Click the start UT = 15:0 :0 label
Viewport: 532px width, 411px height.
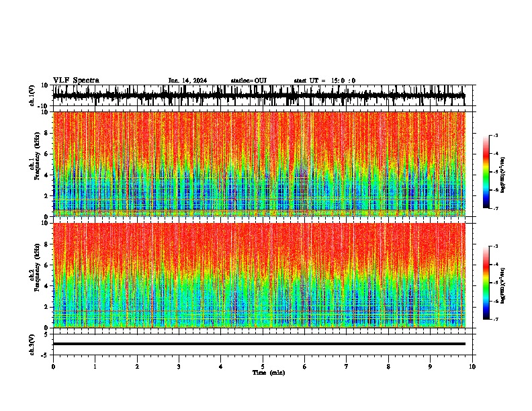coord(324,81)
